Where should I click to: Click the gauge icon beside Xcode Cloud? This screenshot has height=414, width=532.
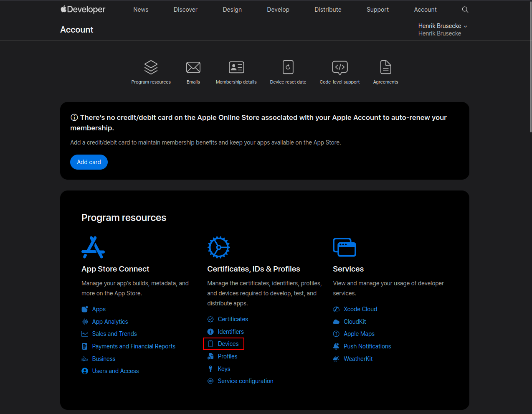[336, 309]
